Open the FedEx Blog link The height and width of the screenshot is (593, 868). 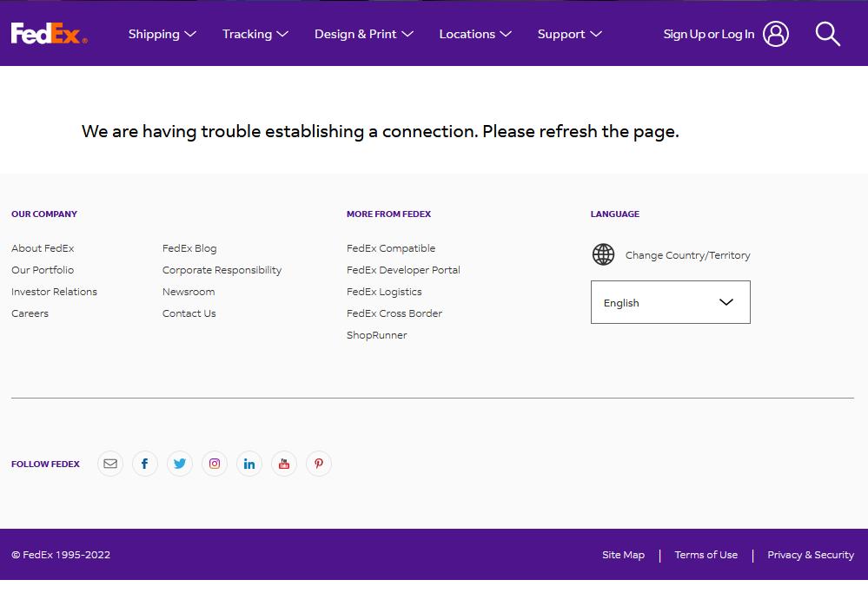pos(189,248)
